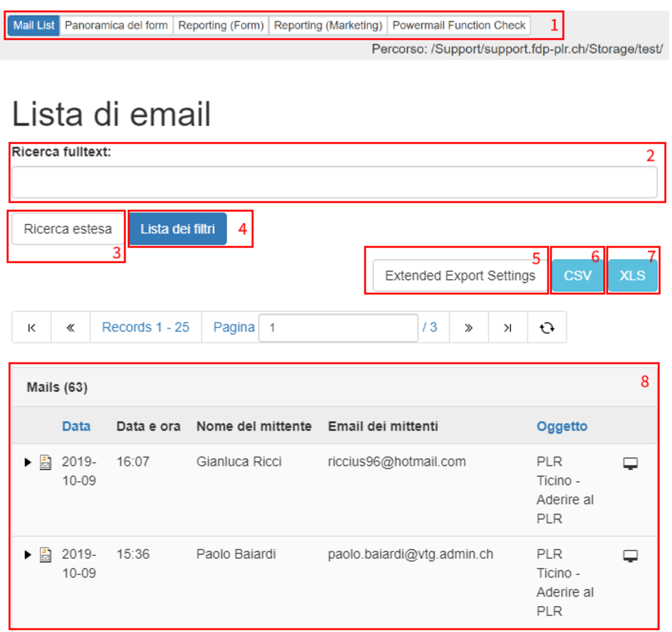Refresh the mail list
Viewport: 672px width, 632px height.
tap(547, 327)
